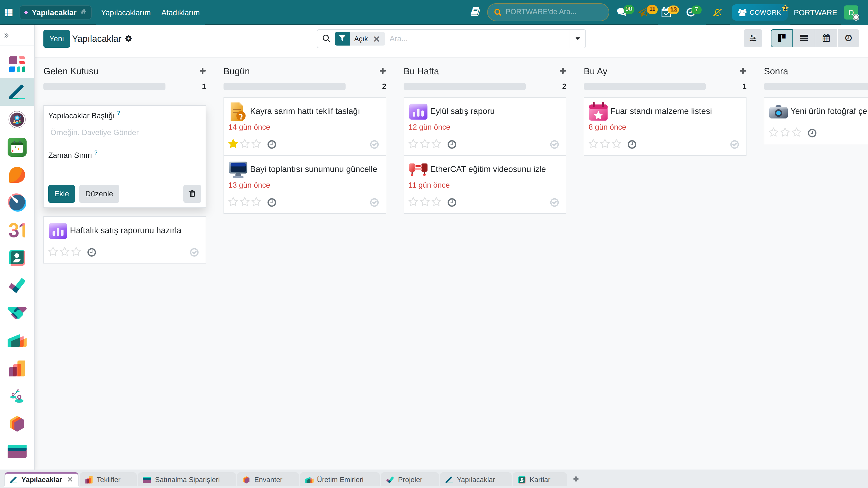Click the Gelen Kutusu progress bar
Screen dimensions: 868x488
point(104,86)
